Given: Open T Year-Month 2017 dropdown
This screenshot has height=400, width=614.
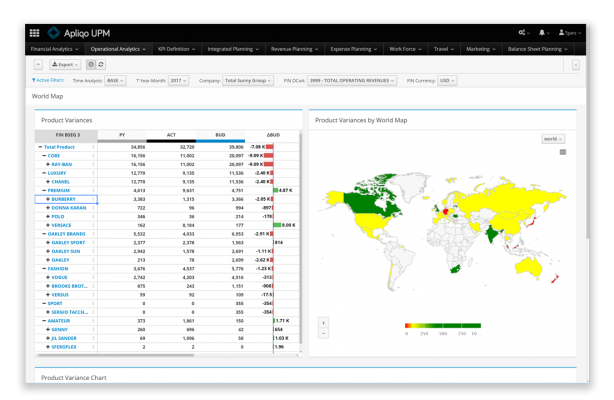Looking at the screenshot, I should [x=179, y=81].
